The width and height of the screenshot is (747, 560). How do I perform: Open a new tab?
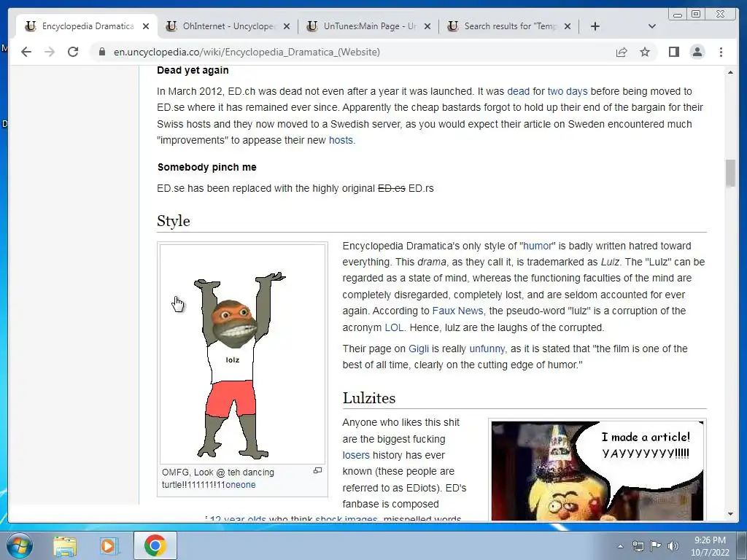point(595,26)
